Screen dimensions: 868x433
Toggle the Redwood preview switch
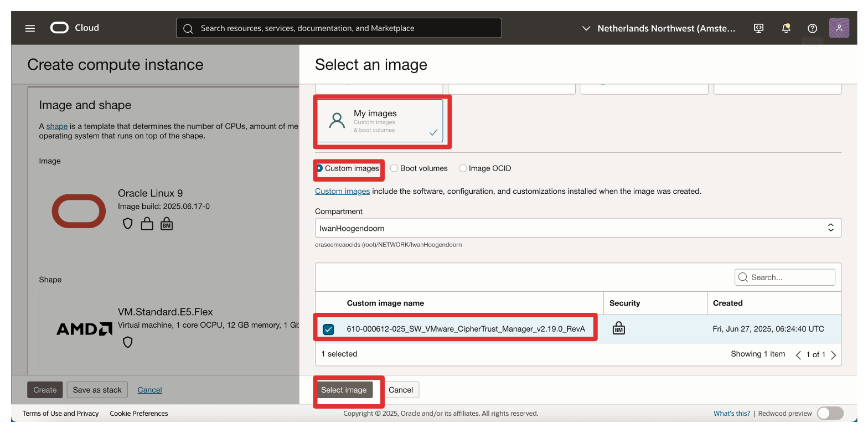(x=829, y=413)
